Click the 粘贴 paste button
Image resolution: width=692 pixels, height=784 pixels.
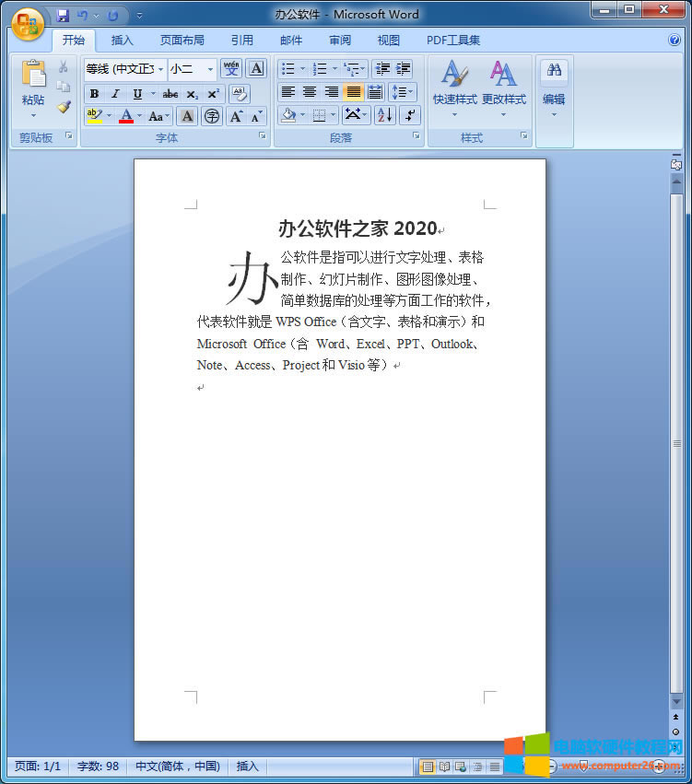point(33,89)
